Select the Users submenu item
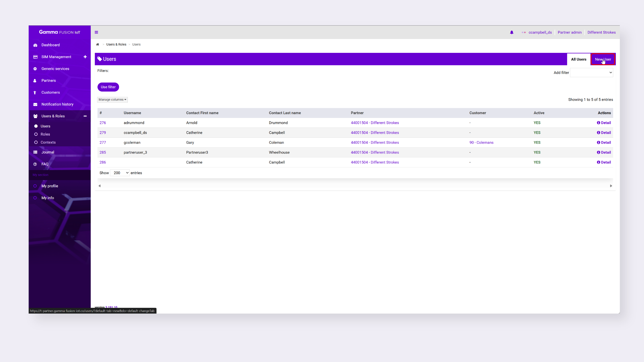 [45, 126]
